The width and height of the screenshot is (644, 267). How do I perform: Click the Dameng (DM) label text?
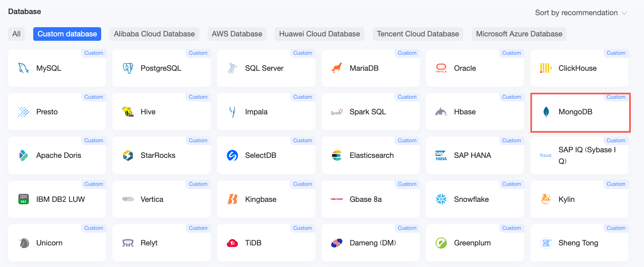click(x=373, y=243)
